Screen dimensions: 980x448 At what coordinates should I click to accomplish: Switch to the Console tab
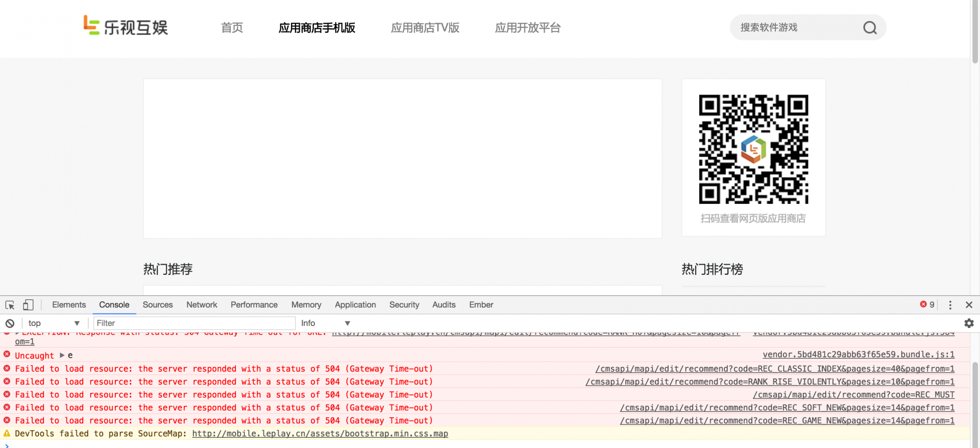coord(114,304)
